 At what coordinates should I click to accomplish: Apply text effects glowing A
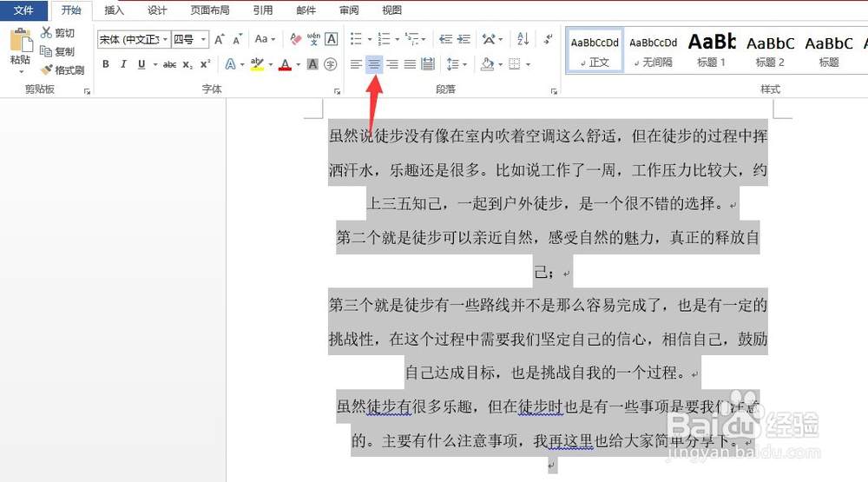(230, 65)
